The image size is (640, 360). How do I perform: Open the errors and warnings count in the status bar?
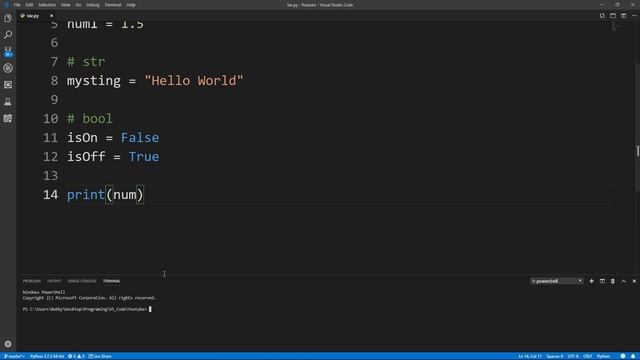click(x=76, y=356)
